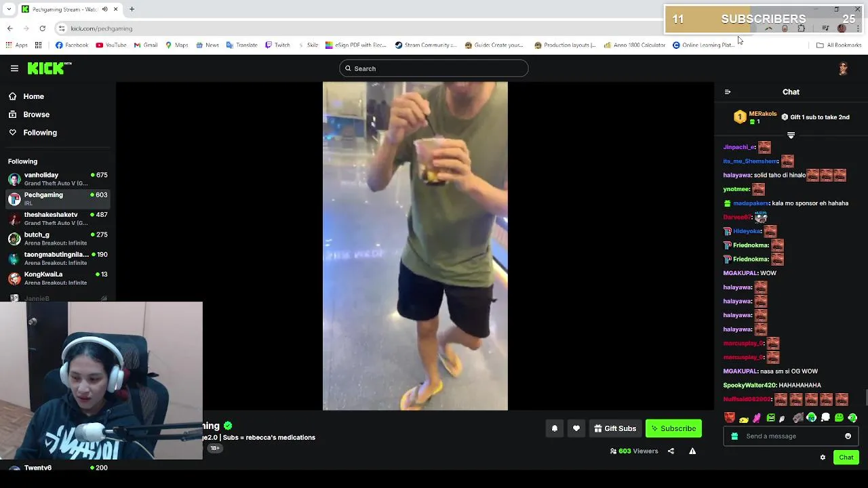Screen dimensions: 868x488
Task: Open the Apps bookmarks shortcut
Action: tap(16, 45)
